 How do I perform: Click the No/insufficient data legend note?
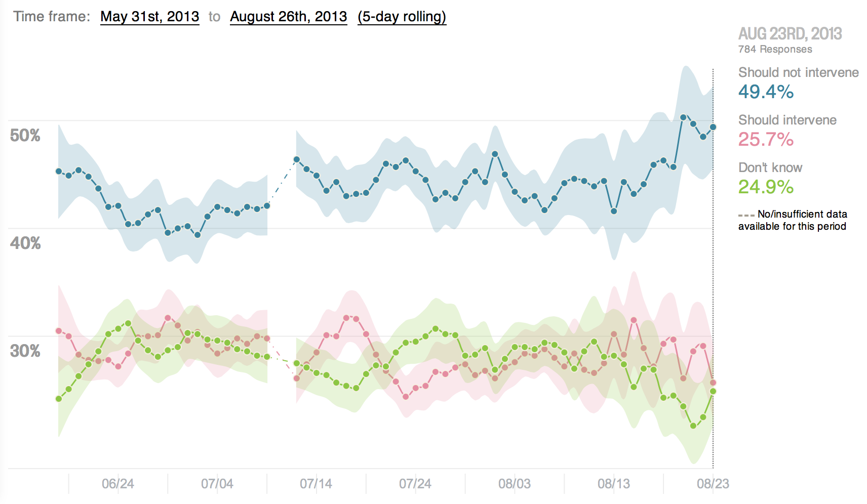click(x=793, y=220)
